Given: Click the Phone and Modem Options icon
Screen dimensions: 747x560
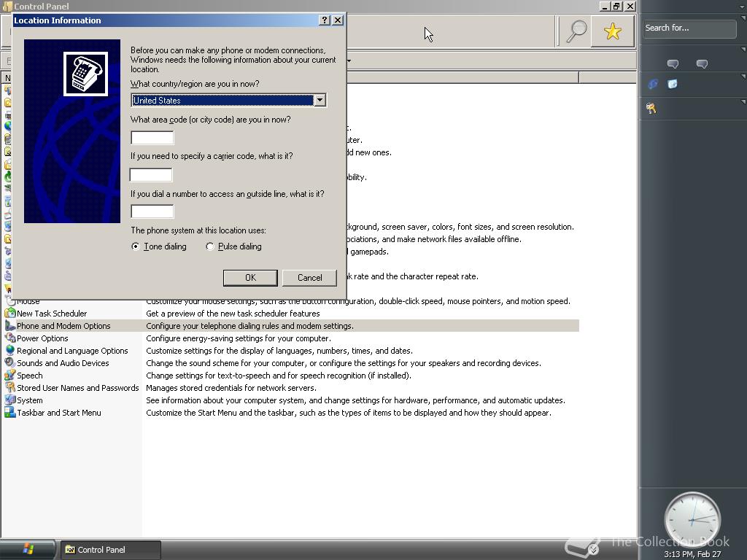Looking at the screenshot, I should point(10,326).
